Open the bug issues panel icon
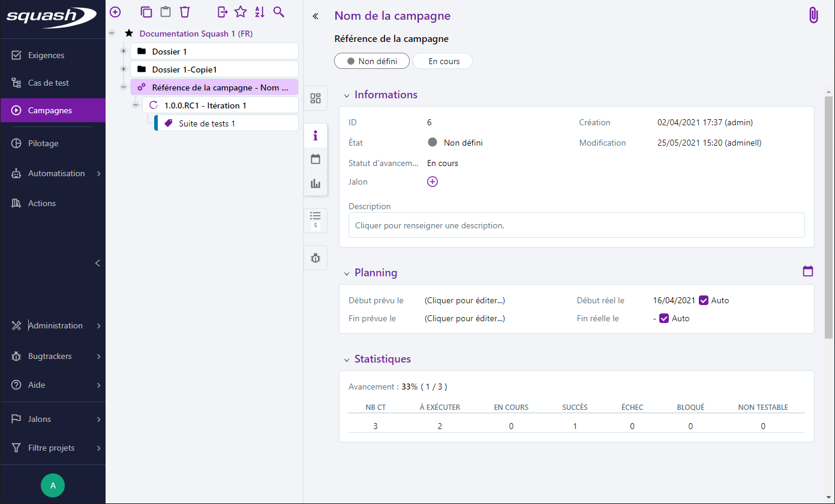The image size is (835, 504). pyautogui.click(x=316, y=258)
